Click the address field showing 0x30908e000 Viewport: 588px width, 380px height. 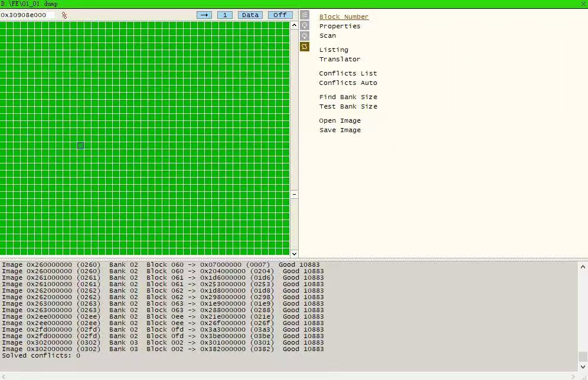pyautogui.click(x=27, y=15)
